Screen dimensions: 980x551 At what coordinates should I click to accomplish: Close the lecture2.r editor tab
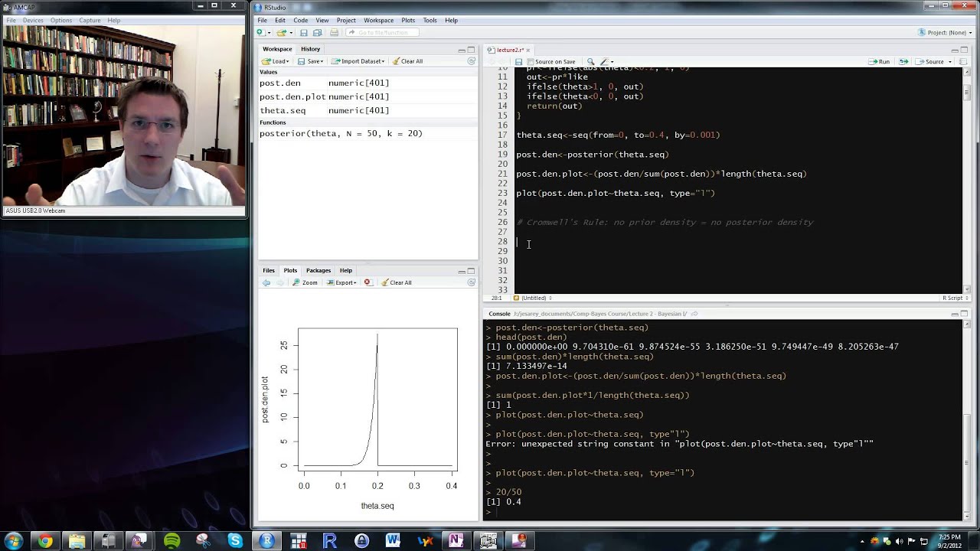[528, 50]
